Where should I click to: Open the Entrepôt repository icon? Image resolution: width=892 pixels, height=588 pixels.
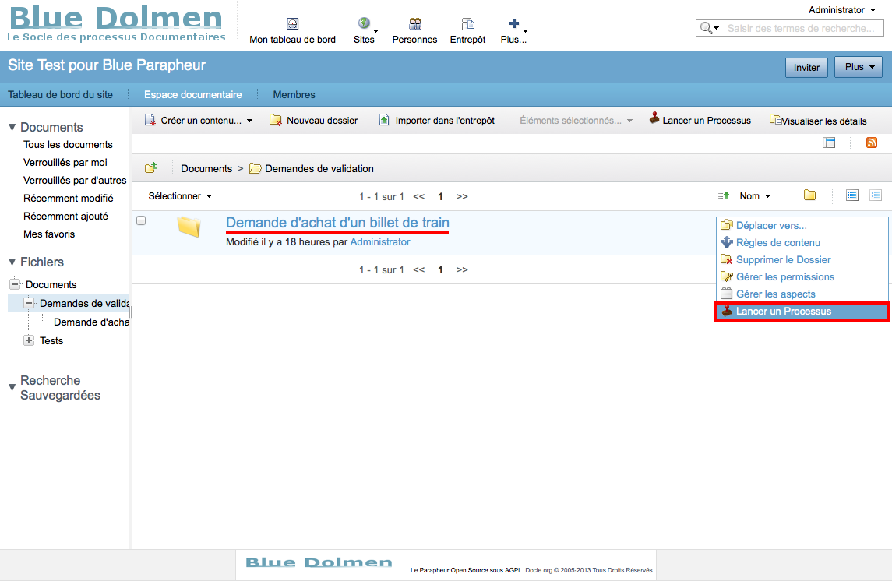click(467, 31)
